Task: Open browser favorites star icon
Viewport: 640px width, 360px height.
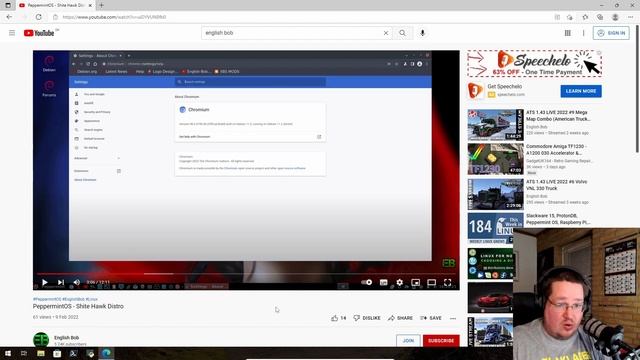Action: pos(585,17)
